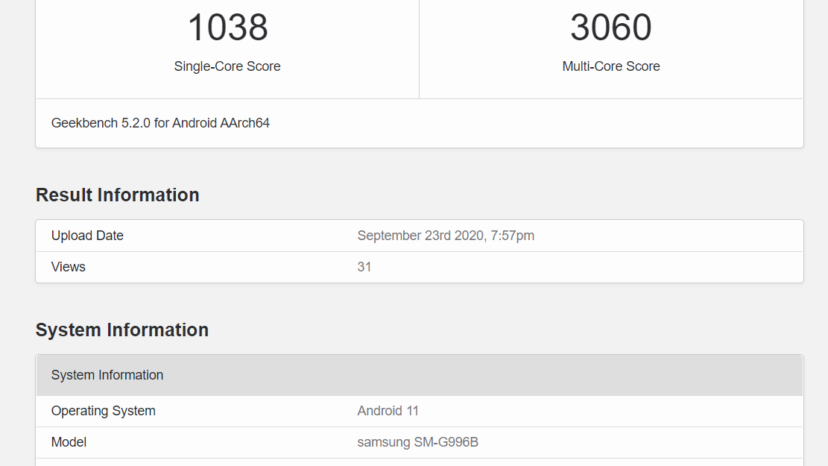Click the large System Information section heading
This screenshot has width=828, height=466.
(x=122, y=330)
